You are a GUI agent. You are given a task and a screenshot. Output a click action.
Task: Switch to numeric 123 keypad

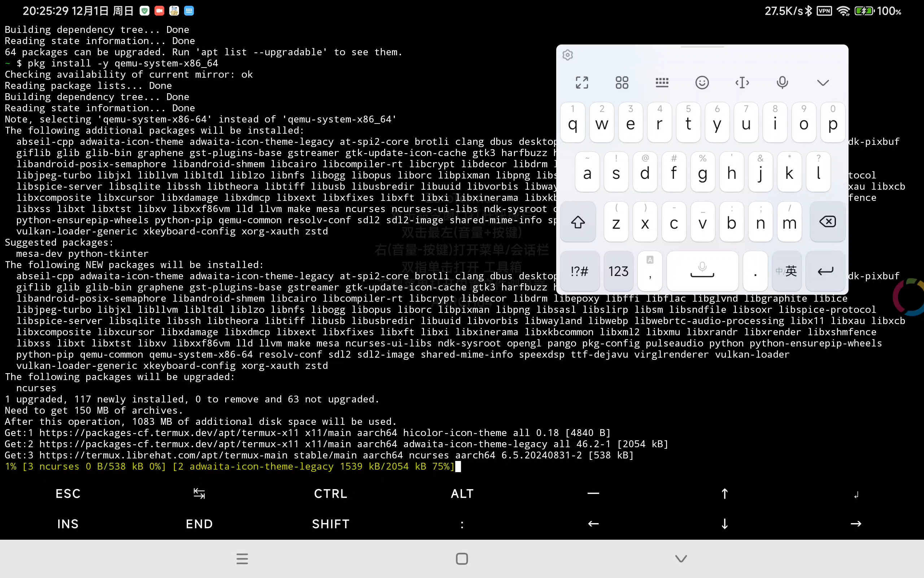click(x=619, y=271)
